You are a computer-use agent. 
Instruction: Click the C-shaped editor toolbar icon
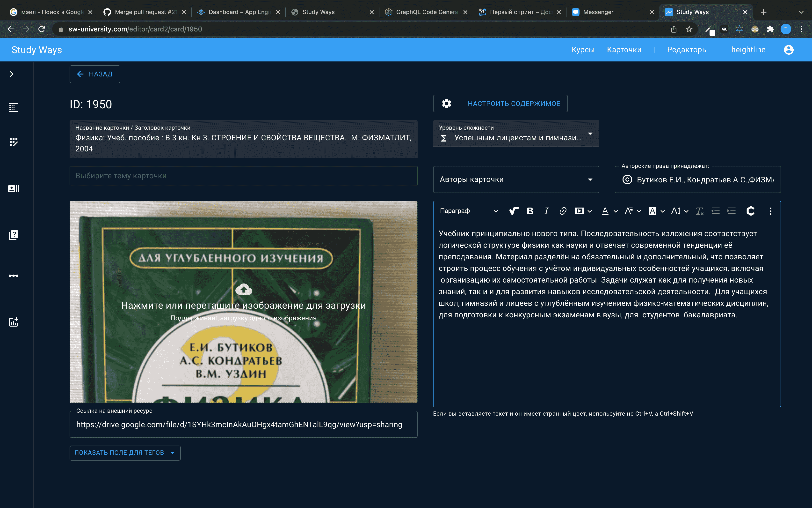(x=750, y=211)
